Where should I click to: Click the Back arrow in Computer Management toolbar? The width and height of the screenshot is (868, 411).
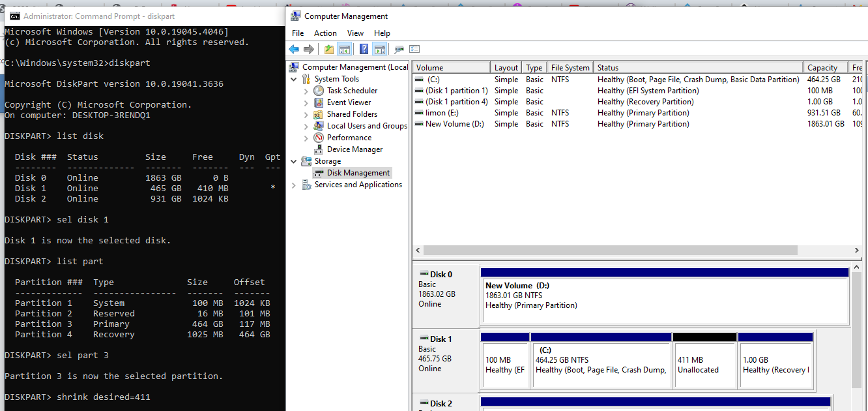click(x=294, y=49)
